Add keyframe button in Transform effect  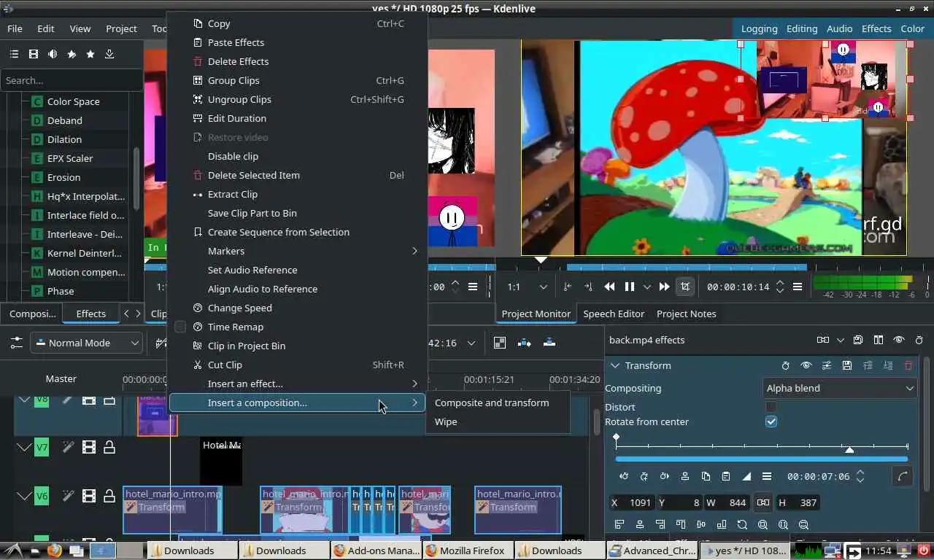coord(644,476)
